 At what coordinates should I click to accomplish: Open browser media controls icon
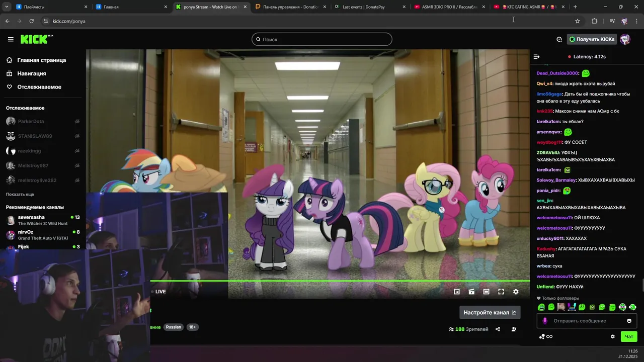(612, 21)
